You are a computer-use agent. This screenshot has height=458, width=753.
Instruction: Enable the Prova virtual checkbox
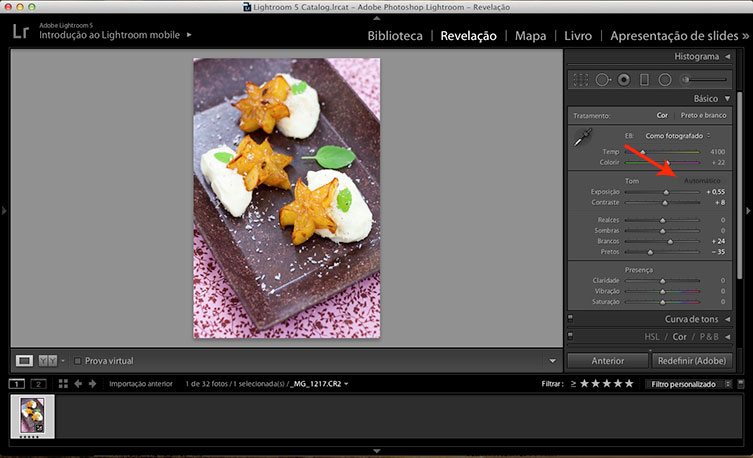pyautogui.click(x=78, y=360)
